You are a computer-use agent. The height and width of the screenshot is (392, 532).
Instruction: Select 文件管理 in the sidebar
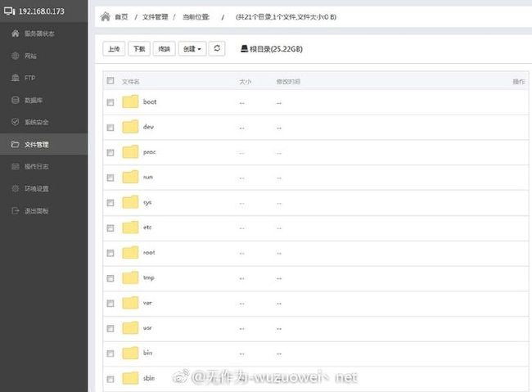pos(43,144)
